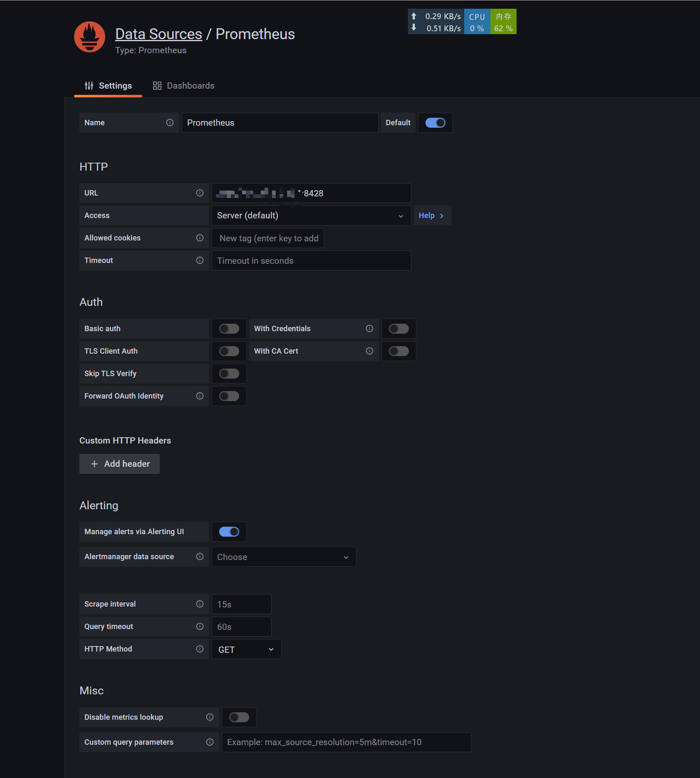700x778 pixels.
Task: Click the info icon beside Forward OAuth Identity
Action: pyautogui.click(x=200, y=396)
